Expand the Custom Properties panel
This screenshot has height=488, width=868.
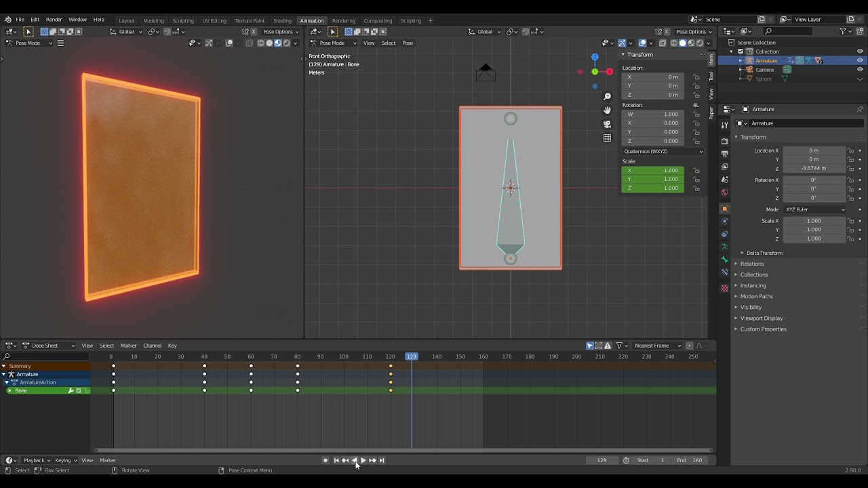coord(763,329)
